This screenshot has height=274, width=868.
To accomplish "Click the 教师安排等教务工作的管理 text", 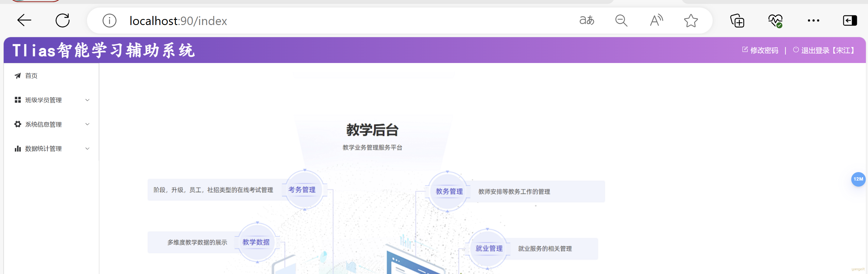I will tap(514, 191).
